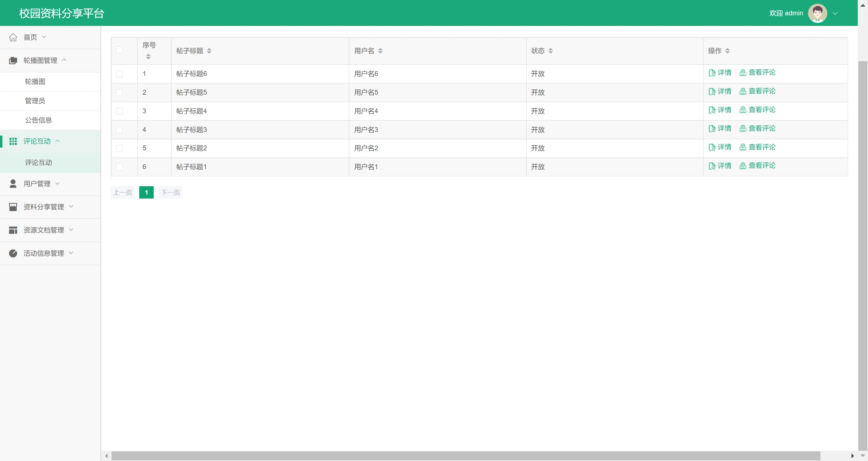868x461 pixels.
Task: Select the 管理员 submenu item
Action: (35, 101)
